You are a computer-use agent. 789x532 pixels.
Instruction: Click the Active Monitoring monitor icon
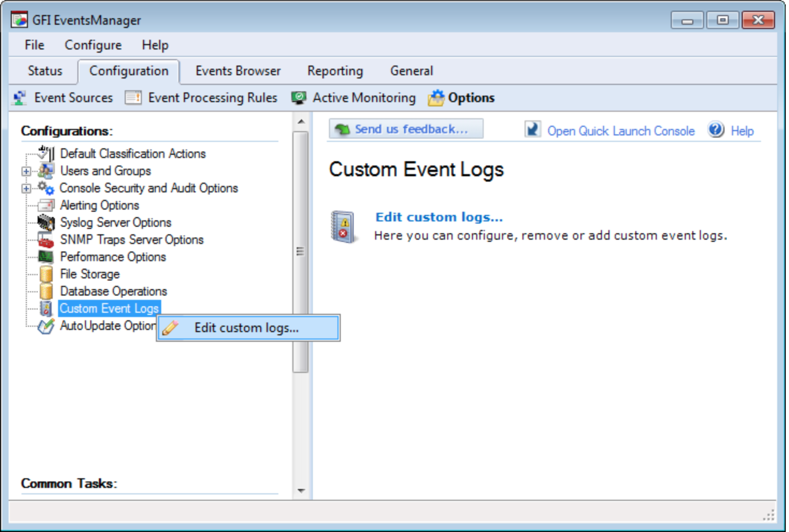[298, 98]
